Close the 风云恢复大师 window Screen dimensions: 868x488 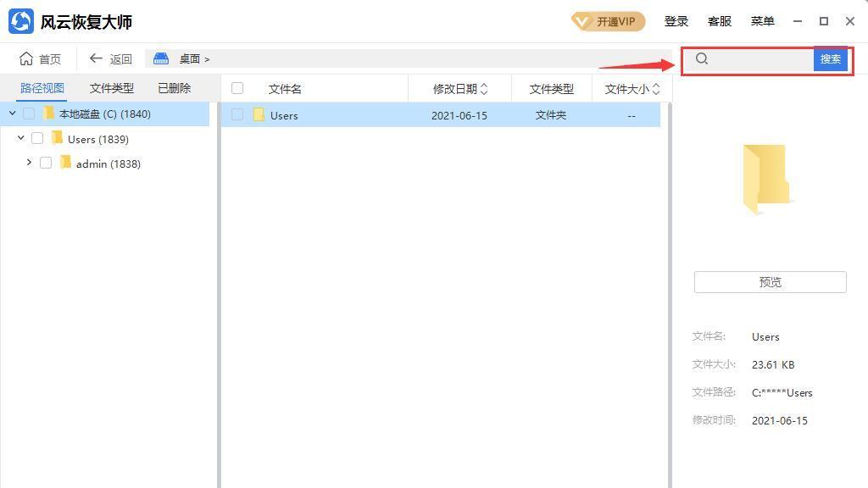pyautogui.click(x=850, y=21)
